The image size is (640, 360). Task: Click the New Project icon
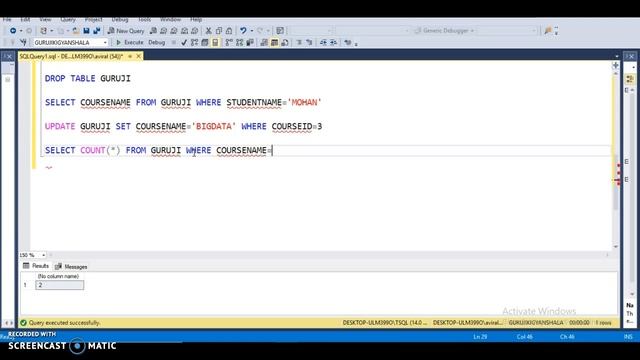(43, 31)
